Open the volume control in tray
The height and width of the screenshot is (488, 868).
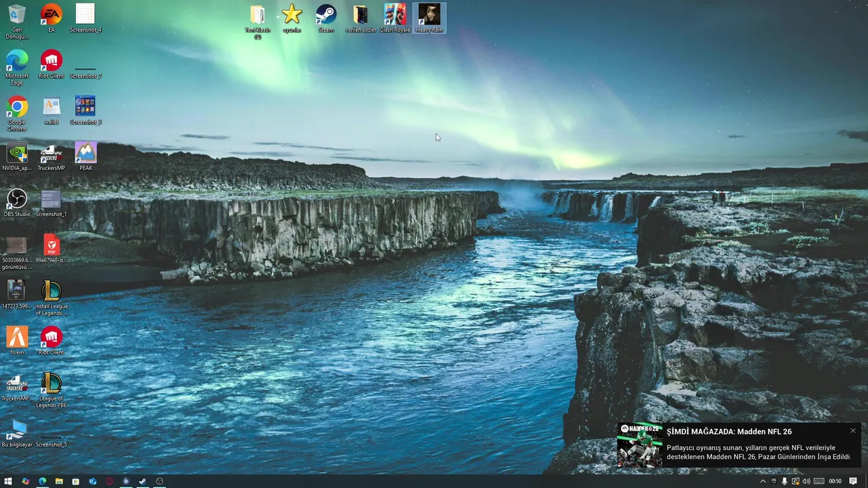click(x=806, y=481)
